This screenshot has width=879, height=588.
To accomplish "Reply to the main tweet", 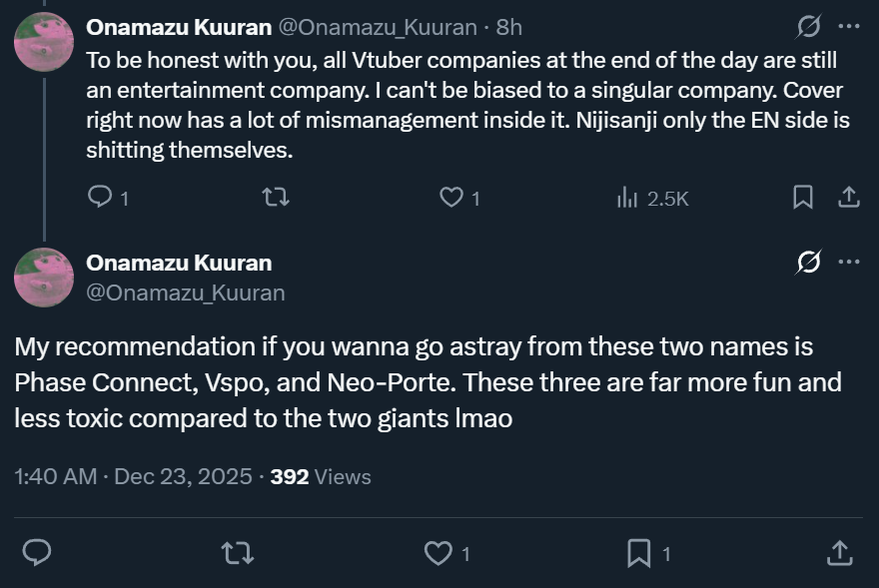I will tap(37, 551).
